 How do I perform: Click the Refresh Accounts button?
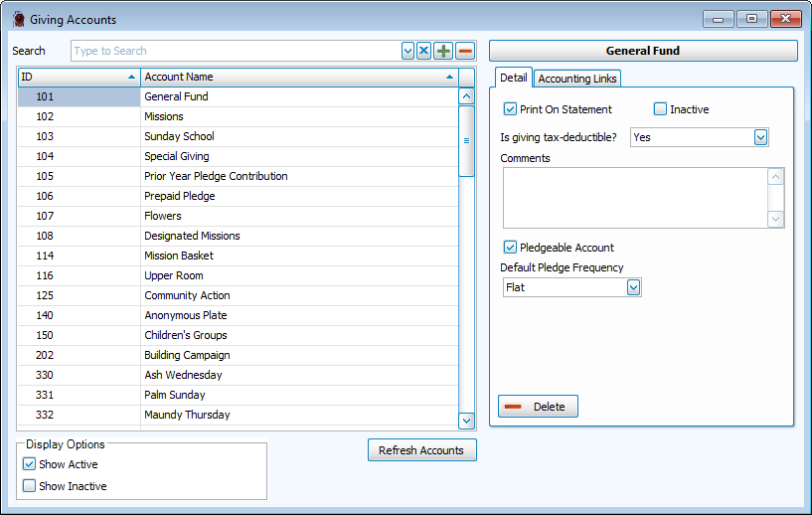pos(421,450)
